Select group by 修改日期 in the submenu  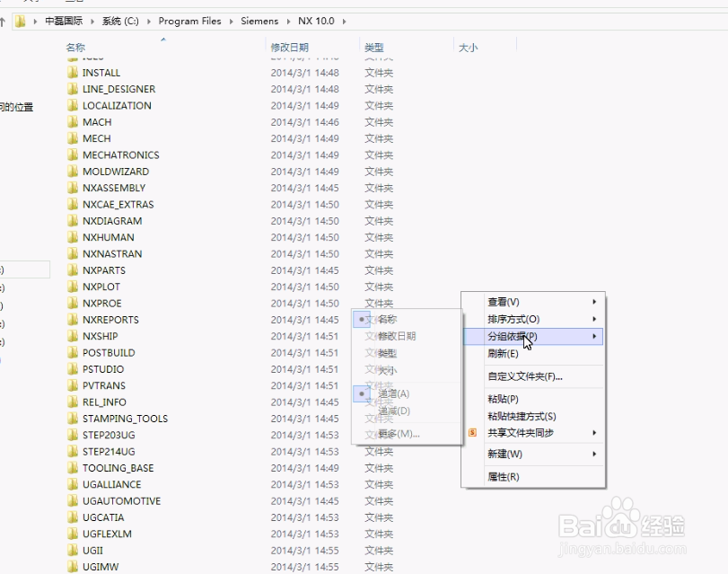407,336
